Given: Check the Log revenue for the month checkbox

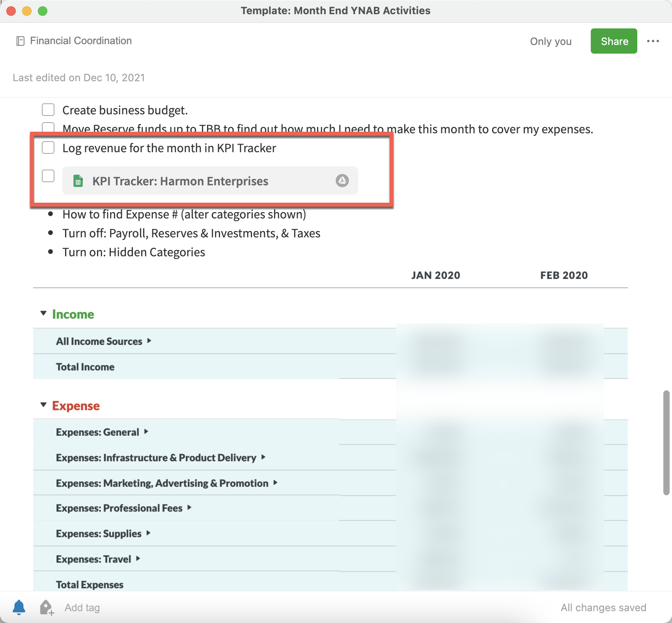Looking at the screenshot, I should point(48,147).
